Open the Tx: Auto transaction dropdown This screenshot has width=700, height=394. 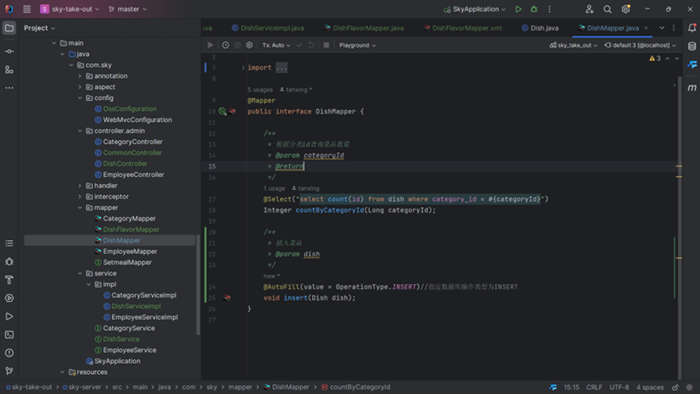coord(276,45)
